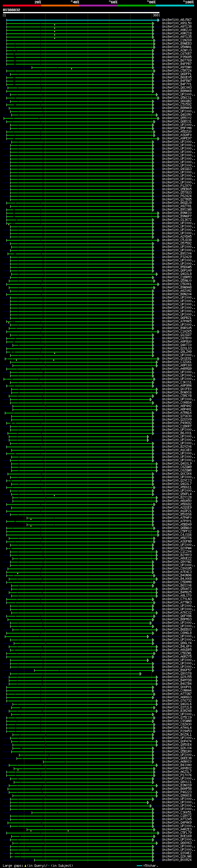Select the UniRef100_C6TKR7 label
Image resolution: width=197 pixels, height=868 pixels.
click(177, 54)
